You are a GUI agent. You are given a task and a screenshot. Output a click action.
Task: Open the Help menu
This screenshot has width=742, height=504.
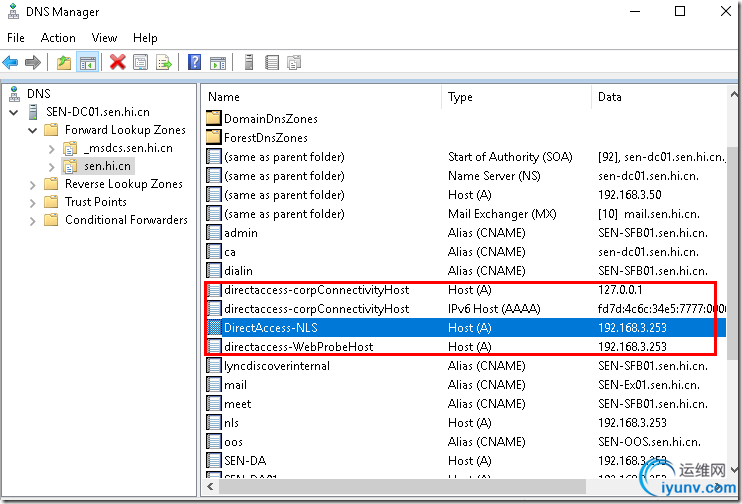pyautogui.click(x=145, y=38)
